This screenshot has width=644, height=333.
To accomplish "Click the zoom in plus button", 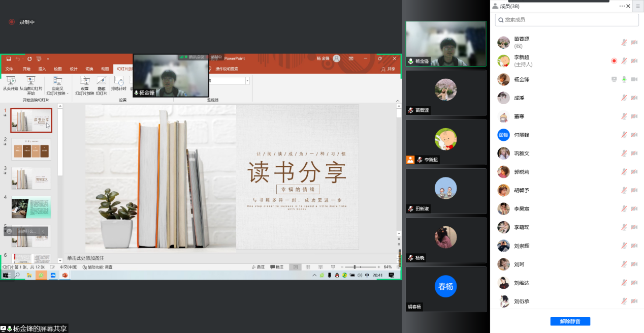I will pyautogui.click(x=379, y=267).
